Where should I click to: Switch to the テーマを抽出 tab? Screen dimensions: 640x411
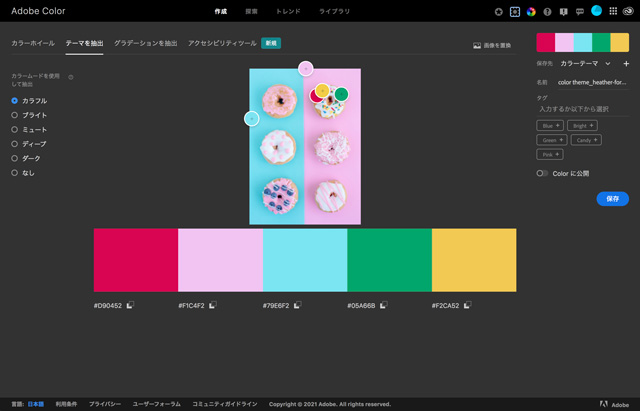click(x=84, y=43)
